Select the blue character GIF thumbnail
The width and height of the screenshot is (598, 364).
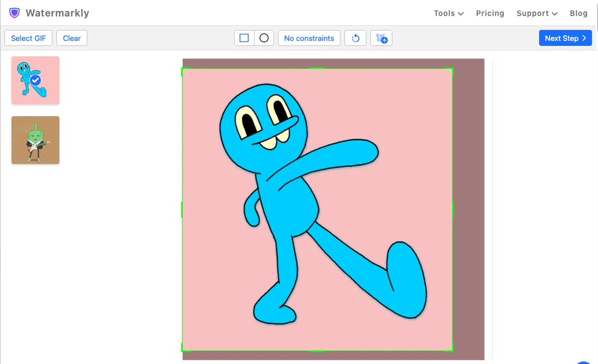[35, 80]
